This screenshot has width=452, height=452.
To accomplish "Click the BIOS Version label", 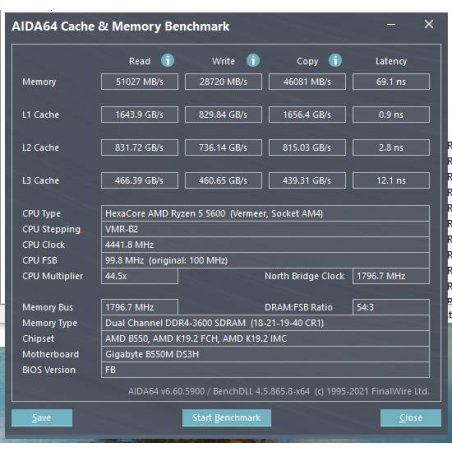I will point(49,370).
